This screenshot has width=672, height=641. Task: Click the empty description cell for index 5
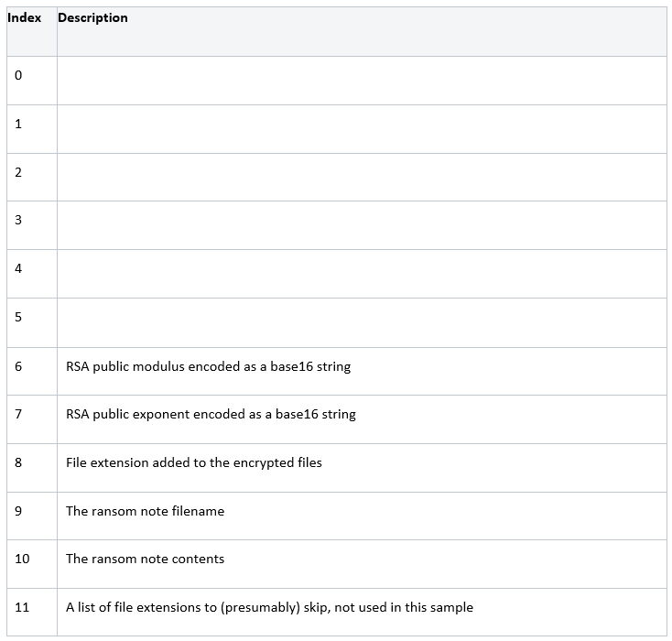tap(362, 322)
